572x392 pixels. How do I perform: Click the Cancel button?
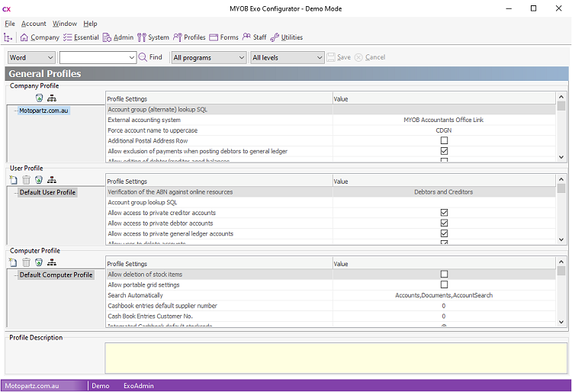(x=370, y=57)
